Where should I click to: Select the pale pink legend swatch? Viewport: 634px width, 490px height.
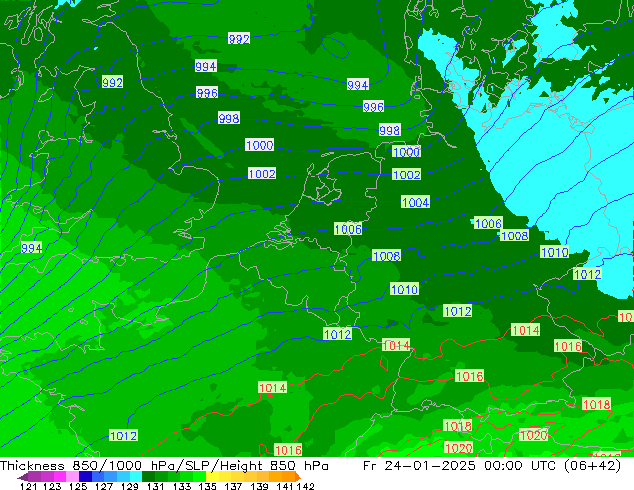tap(72, 476)
